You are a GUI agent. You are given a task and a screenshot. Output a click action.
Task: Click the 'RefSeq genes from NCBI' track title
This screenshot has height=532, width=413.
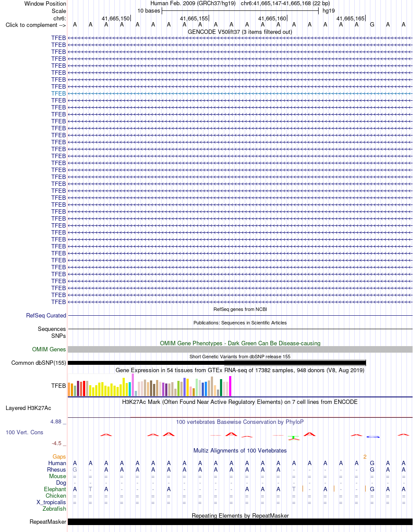240,310
